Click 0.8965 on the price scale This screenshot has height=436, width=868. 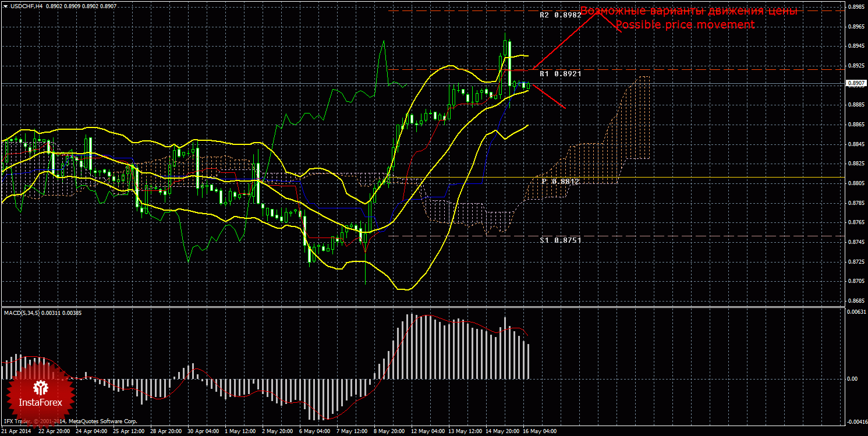[855, 27]
